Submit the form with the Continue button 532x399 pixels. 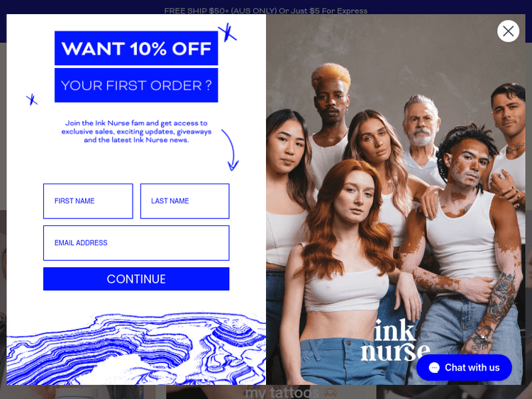click(x=136, y=279)
